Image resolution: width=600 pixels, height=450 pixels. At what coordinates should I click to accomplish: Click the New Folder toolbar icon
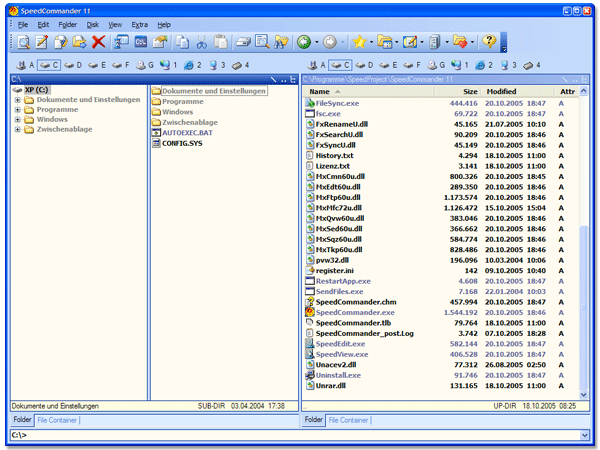[x=160, y=42]
